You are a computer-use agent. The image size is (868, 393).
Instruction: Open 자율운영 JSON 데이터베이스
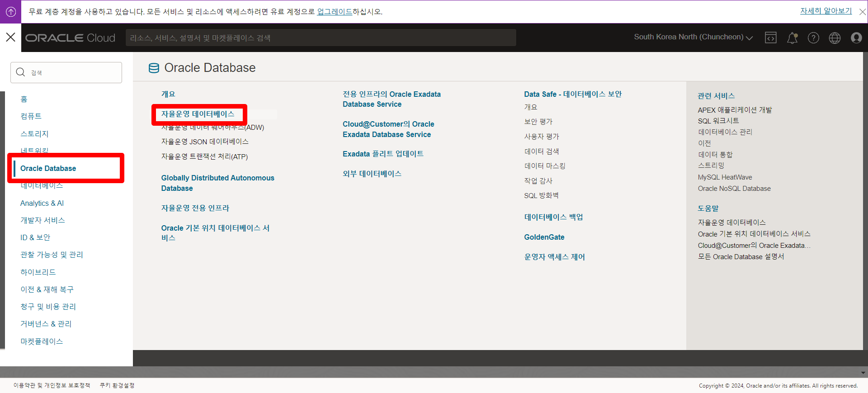[x=205, y=142]
